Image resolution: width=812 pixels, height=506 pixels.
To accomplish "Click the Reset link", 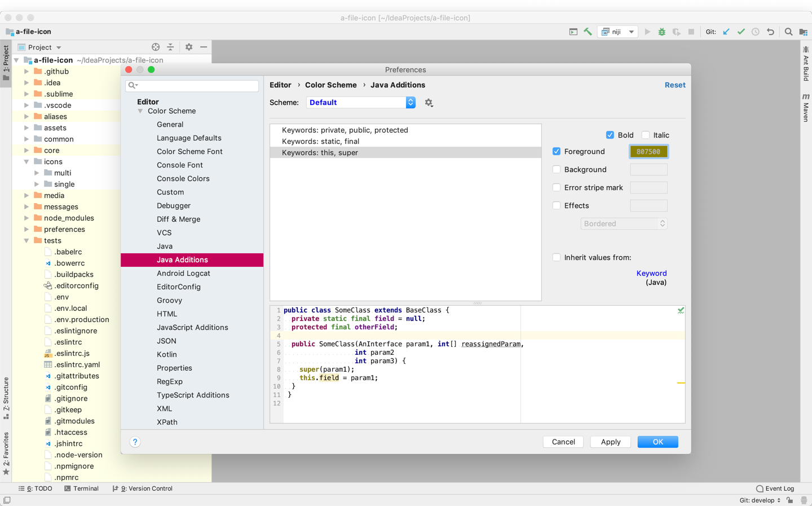I will [675, 85].
